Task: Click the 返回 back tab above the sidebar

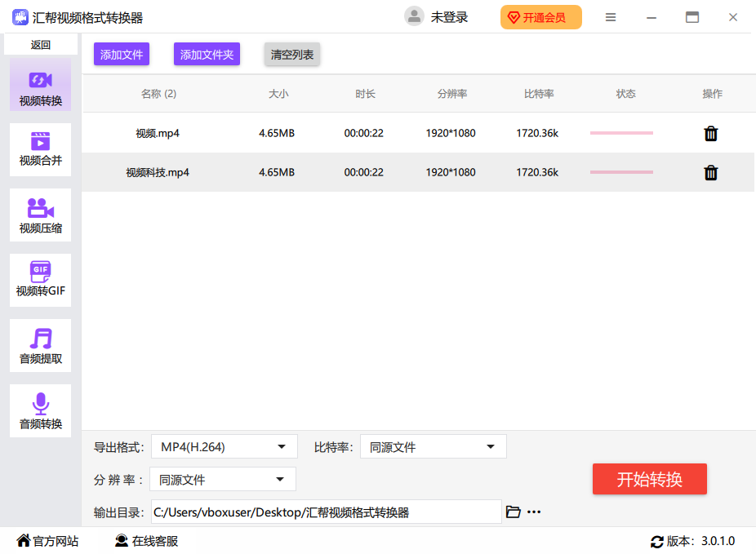Action: coord(40,44)
